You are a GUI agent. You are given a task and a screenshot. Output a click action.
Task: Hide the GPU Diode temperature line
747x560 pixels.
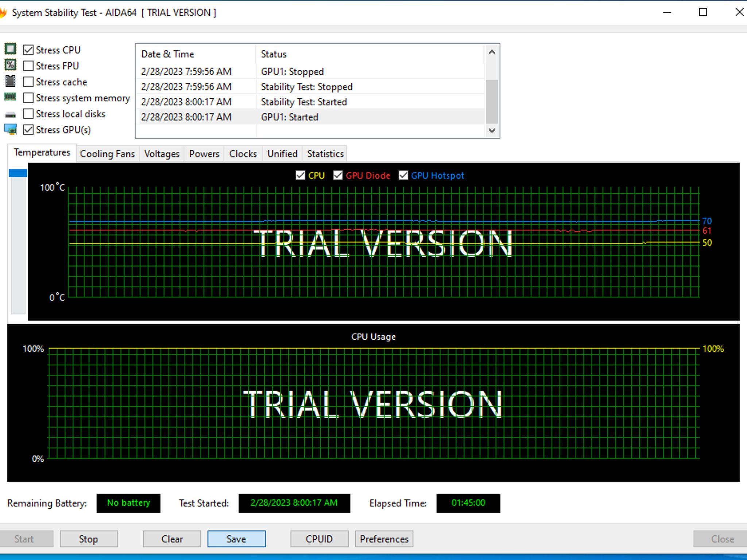tap(338, 175)
